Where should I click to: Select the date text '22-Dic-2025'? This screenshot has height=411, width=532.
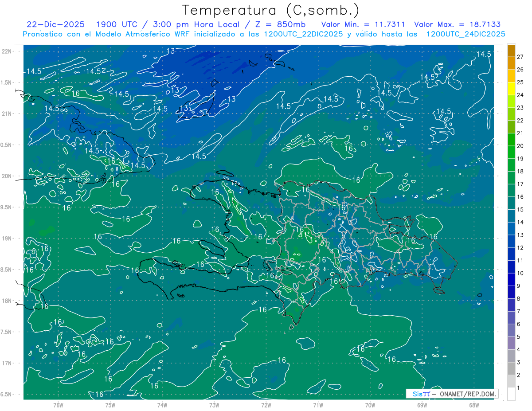coord(55,24)
